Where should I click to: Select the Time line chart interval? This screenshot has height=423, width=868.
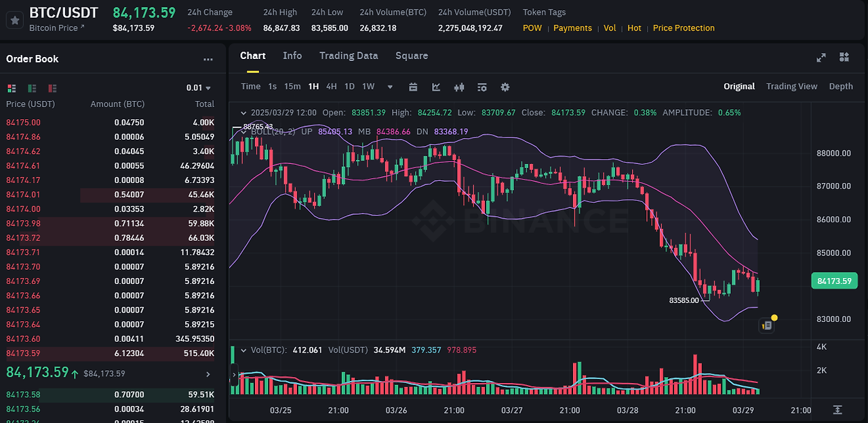pyautogui.click(x=251, y=86)
